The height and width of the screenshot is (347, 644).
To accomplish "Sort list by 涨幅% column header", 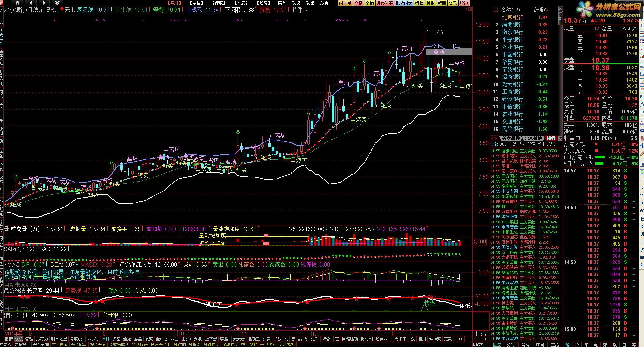I will [x=541, y=10].
